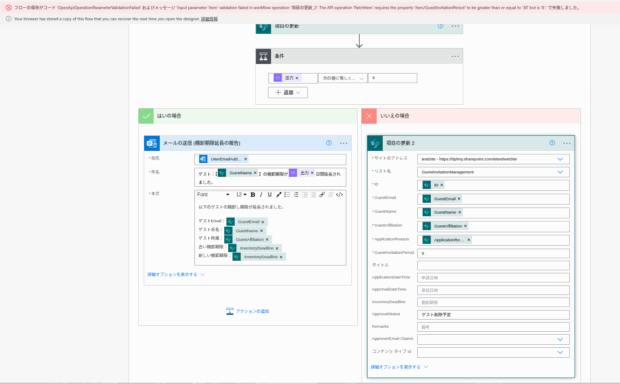Expand 詳細オプションを表示する in the mail action
Image resolution: width=620 pixels, height=384 pixels.
pyautogui.click(x=176, y=274)
